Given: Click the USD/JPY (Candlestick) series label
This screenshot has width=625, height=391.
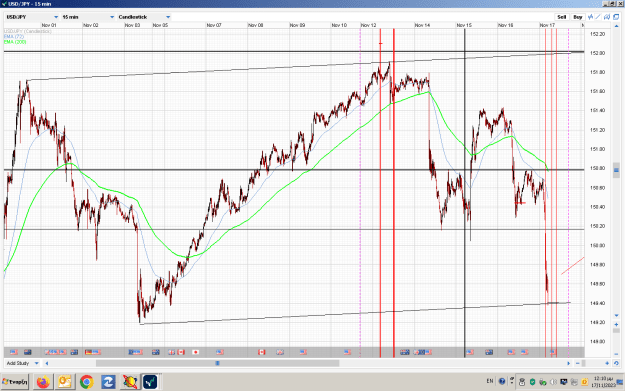Looking at the screenshot, I should (28, 31).
